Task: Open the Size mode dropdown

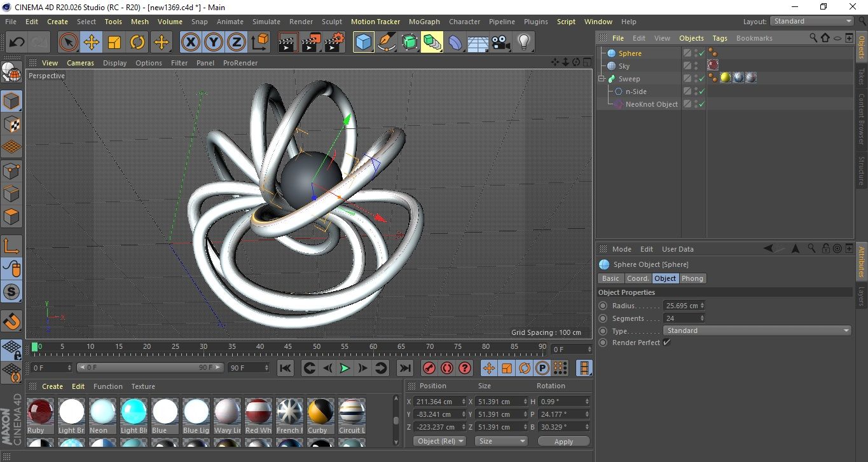Action: [x=502, y=441]
